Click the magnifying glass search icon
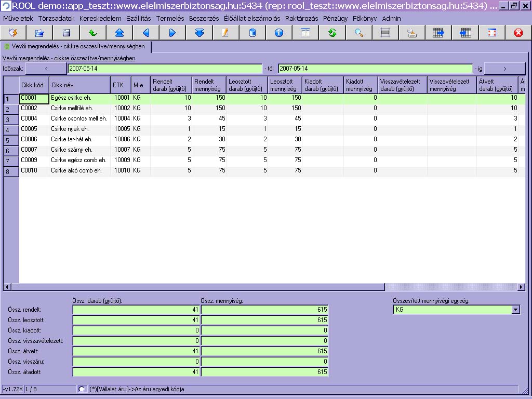532x399 pixels. pyautogui.click(x=358, y=33)
